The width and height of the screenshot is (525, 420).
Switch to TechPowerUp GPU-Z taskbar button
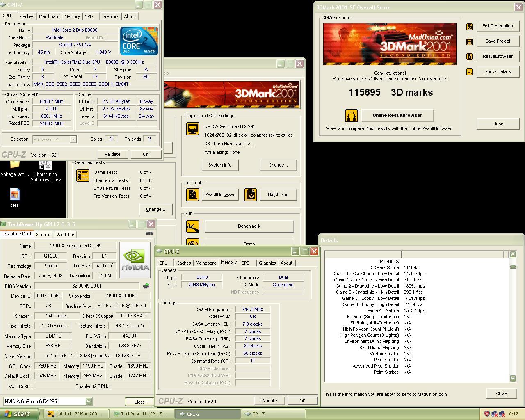[x=142, y=414]
